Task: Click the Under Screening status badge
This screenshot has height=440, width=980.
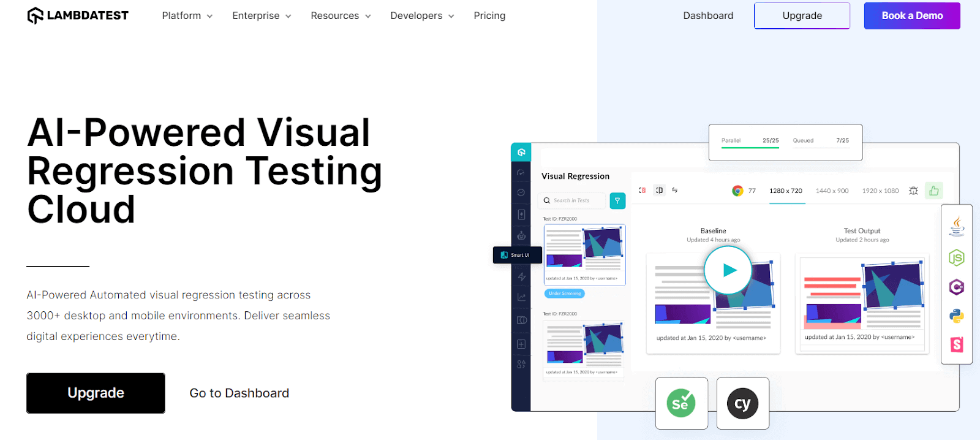Action: click(564, 294)
